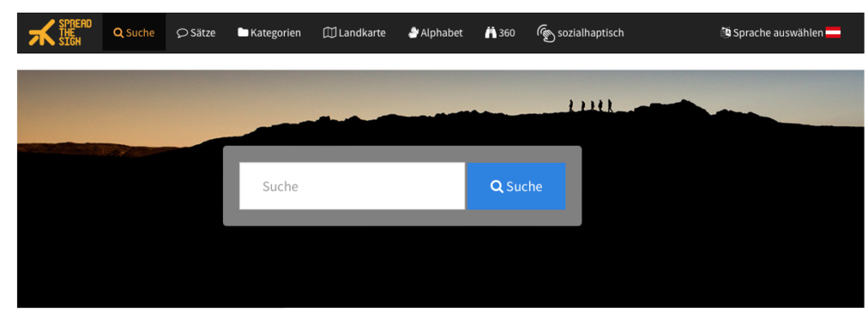Click touch hand icon beside sozialhaptisch
The image size is (868, 313).
546,33
